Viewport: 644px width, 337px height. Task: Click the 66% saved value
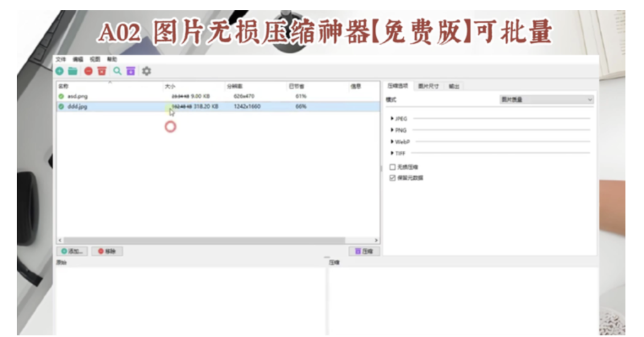click(301, 106)
